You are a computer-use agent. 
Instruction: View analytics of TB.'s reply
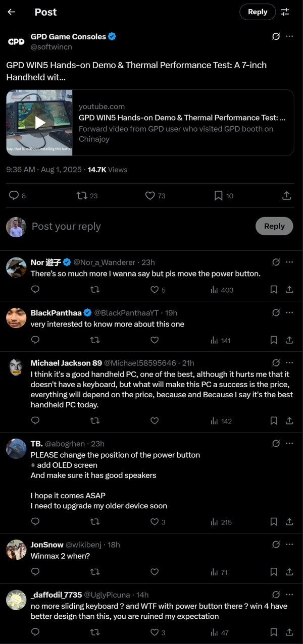221,522
